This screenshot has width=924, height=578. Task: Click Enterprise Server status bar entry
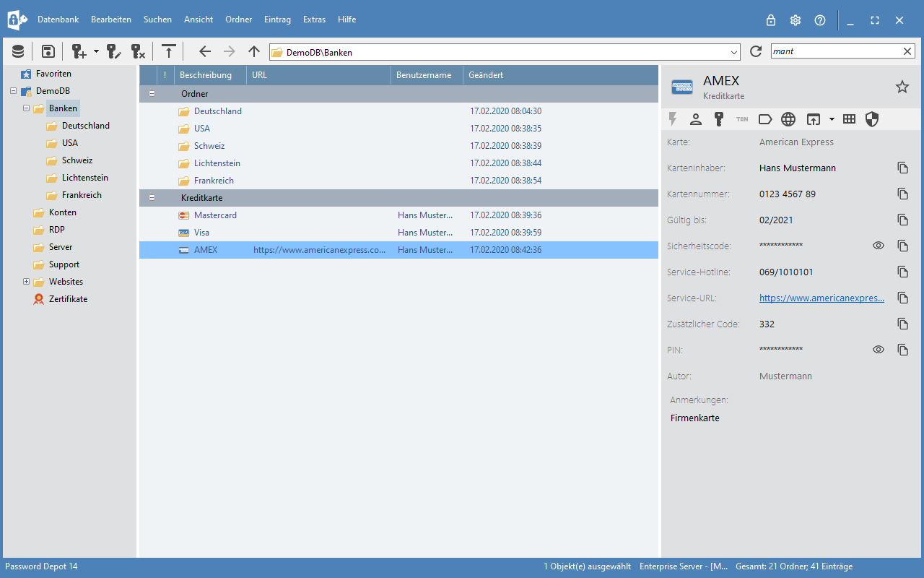pos(684,566)
